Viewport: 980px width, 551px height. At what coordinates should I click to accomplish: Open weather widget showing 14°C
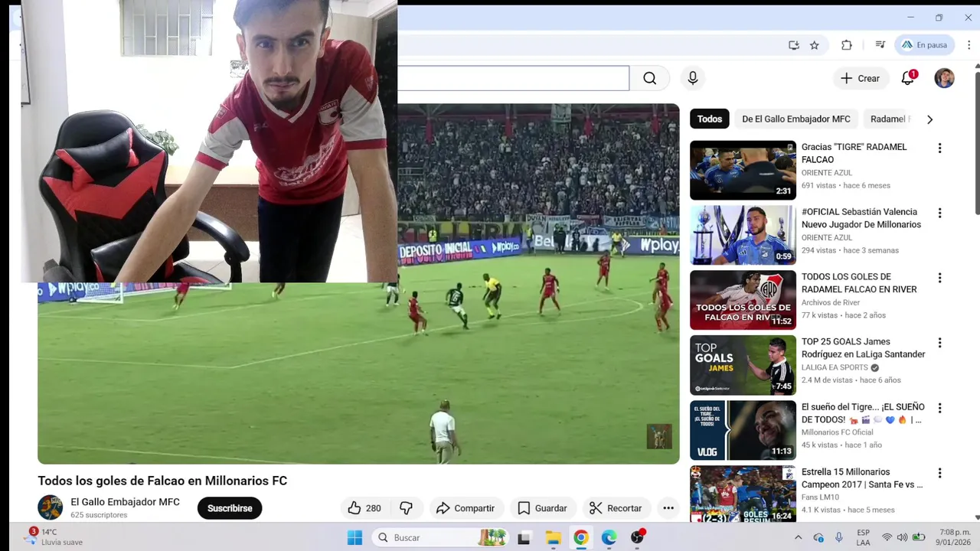click(55, 537)
